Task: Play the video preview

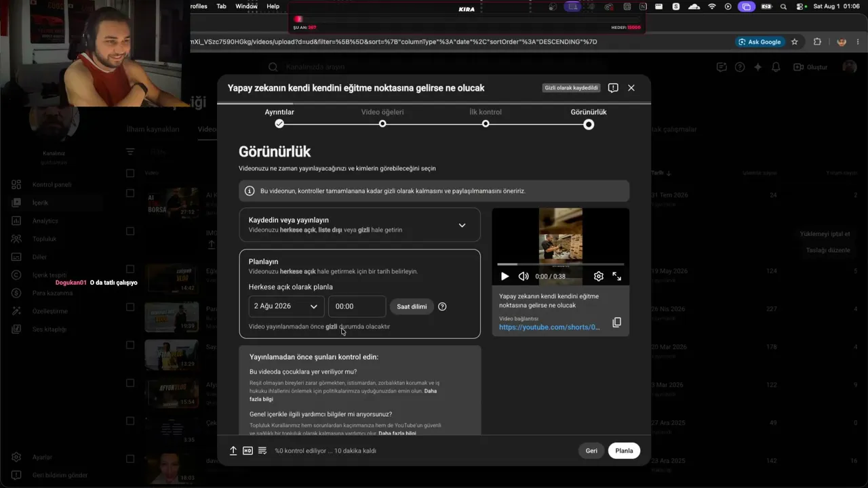Action: (x=505, y=277)
